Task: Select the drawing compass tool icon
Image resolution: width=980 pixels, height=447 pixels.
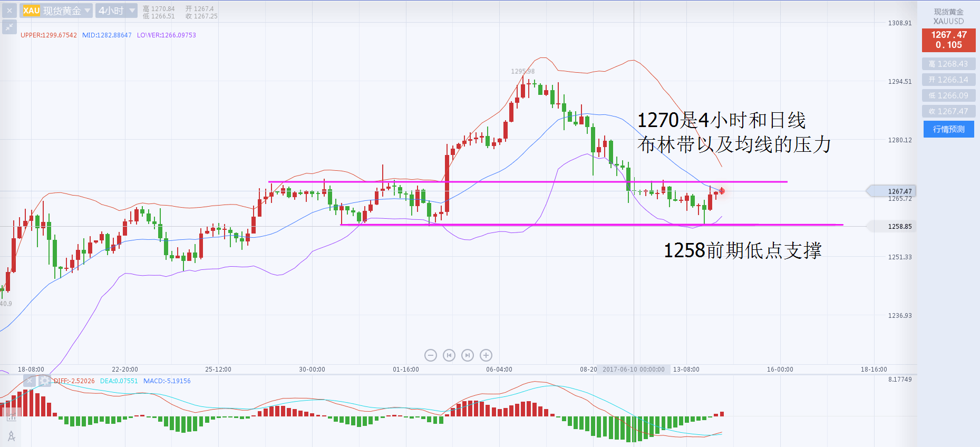Action: (x=11, y=436)
